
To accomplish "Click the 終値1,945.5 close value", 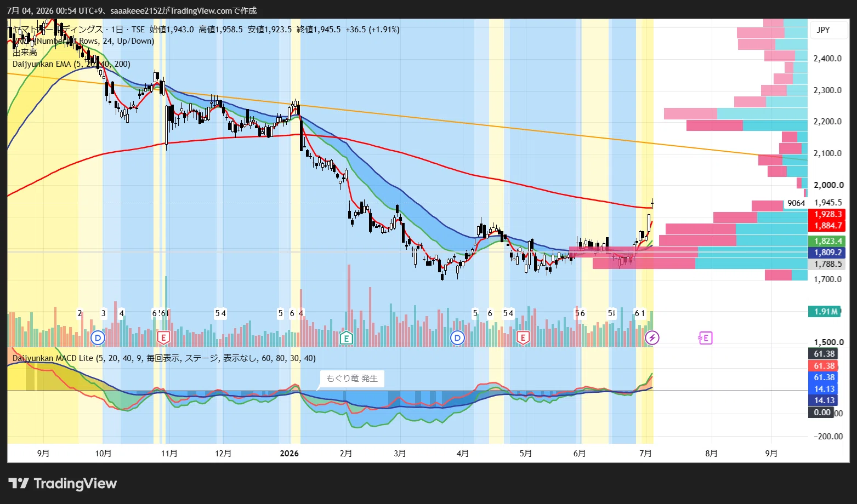I will pos(319,30).
